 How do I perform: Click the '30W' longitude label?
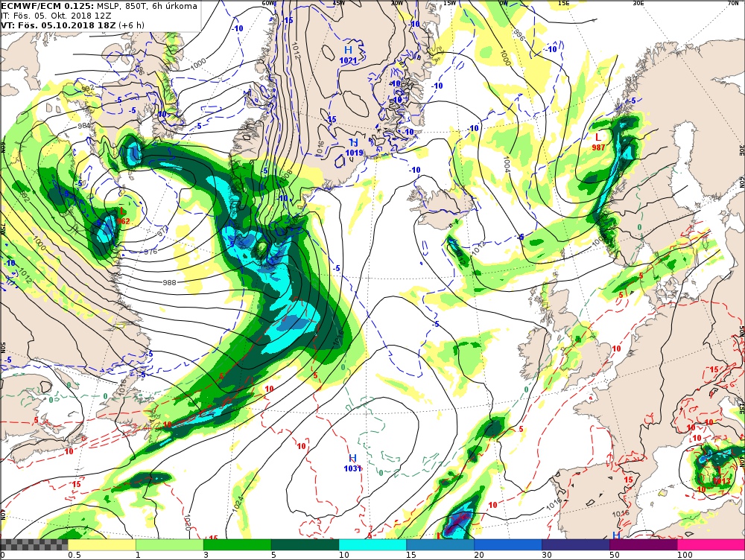pos(396,3)
